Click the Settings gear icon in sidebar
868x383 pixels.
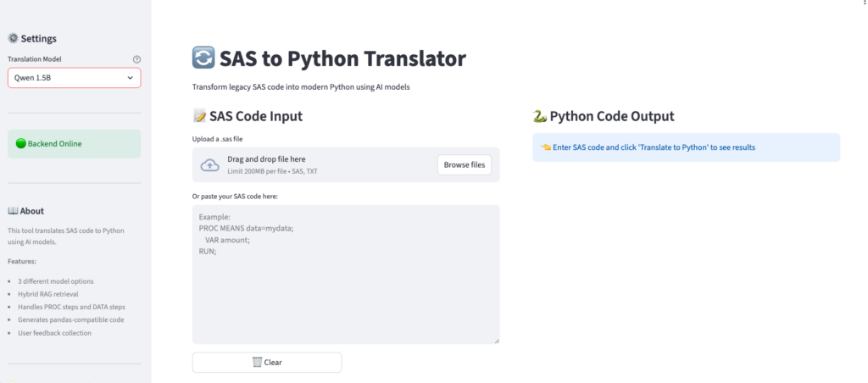pyautogui.click(x=13, y=38)
